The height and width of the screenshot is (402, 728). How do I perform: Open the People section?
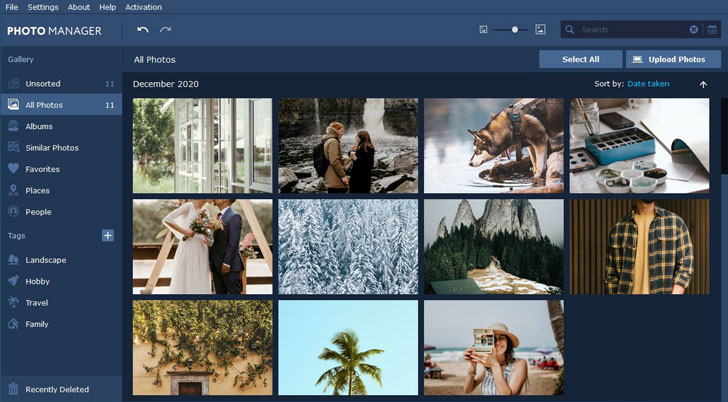[61, 212]
